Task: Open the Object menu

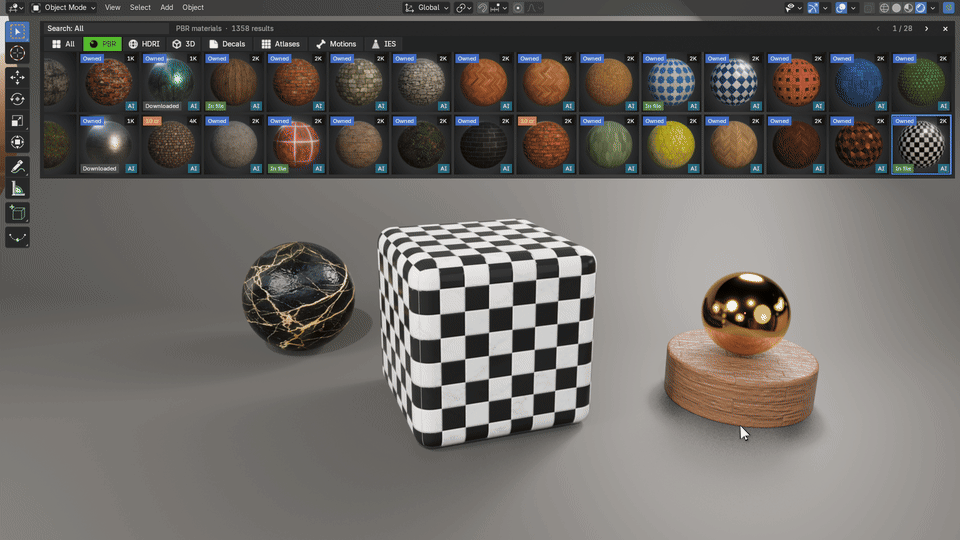Action: pyautogui.click(x=193, y=8)
